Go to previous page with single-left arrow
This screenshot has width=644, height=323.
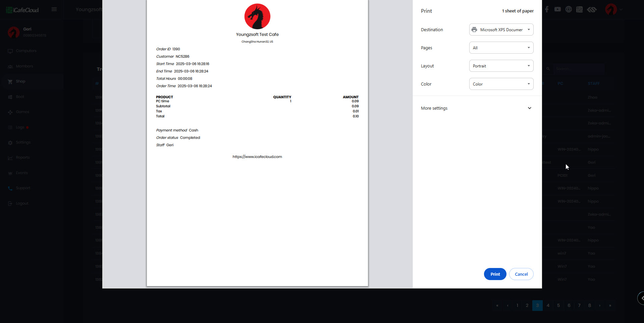507,306
